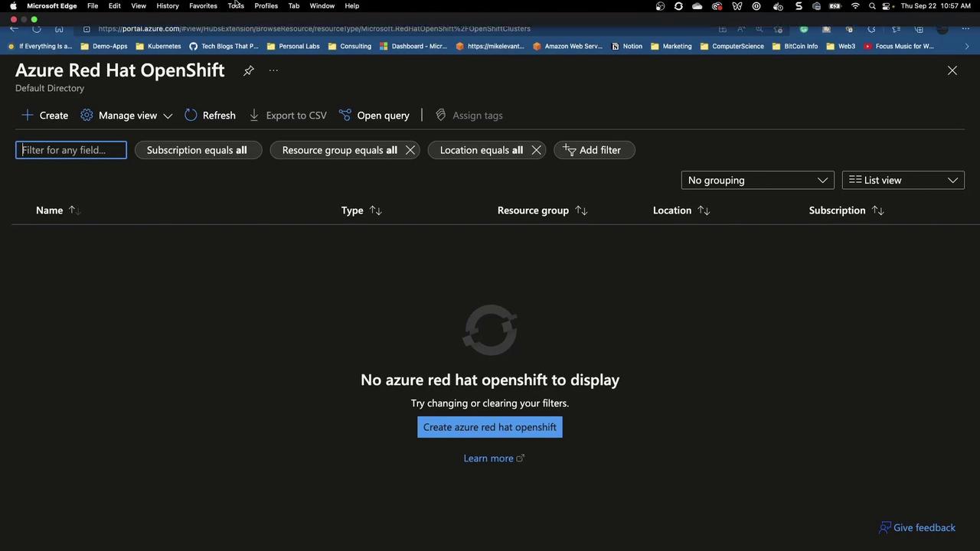
Task: Focus the 'Filter for any field' box
Action: [x=71, y=150]
